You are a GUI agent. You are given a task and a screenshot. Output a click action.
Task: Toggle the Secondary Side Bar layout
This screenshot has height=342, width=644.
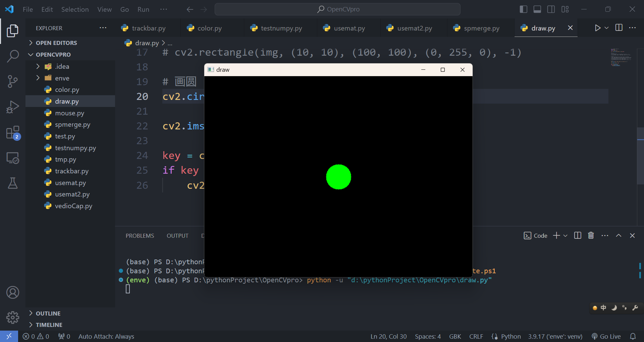[x=551, y=9]
